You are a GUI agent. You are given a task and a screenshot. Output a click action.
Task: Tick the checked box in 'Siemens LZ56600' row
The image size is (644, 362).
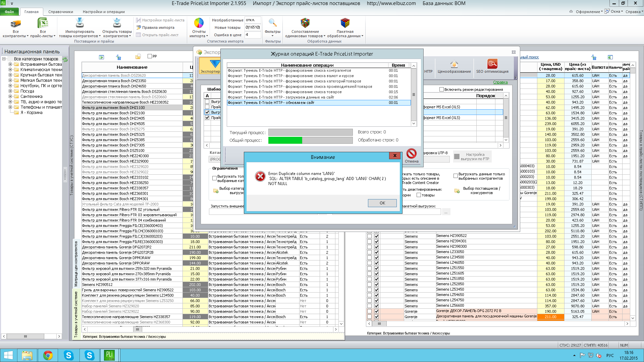point(377,306)
